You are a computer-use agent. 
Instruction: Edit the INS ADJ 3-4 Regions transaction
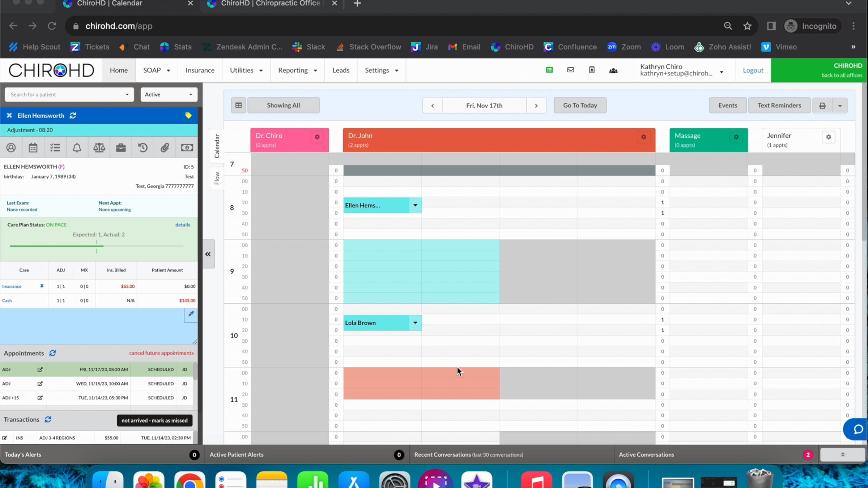pos(5,438)
